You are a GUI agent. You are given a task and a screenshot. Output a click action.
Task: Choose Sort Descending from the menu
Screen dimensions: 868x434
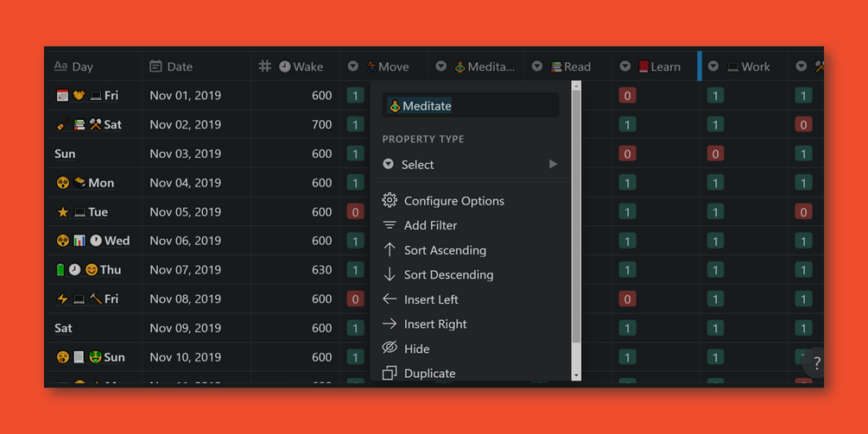[x=448, y=274]
